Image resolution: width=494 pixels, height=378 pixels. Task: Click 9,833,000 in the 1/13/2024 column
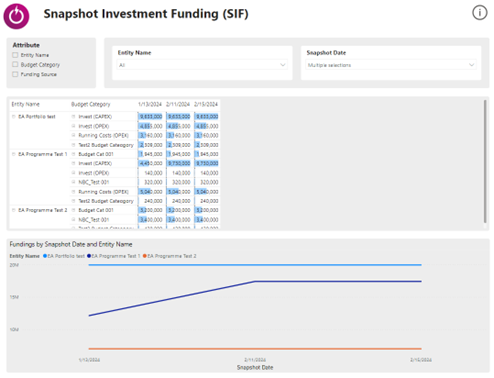[x=151, y=117]
